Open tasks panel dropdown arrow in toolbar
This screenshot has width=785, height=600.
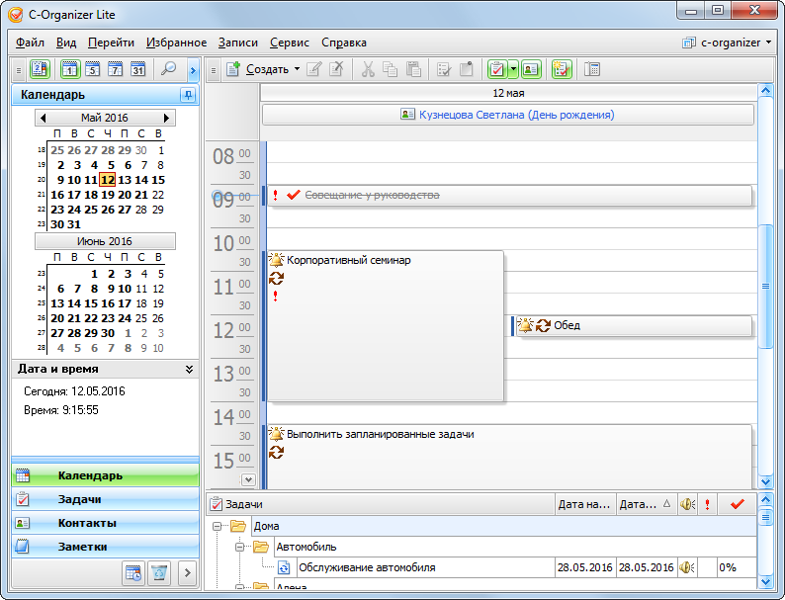click(513, 69)
